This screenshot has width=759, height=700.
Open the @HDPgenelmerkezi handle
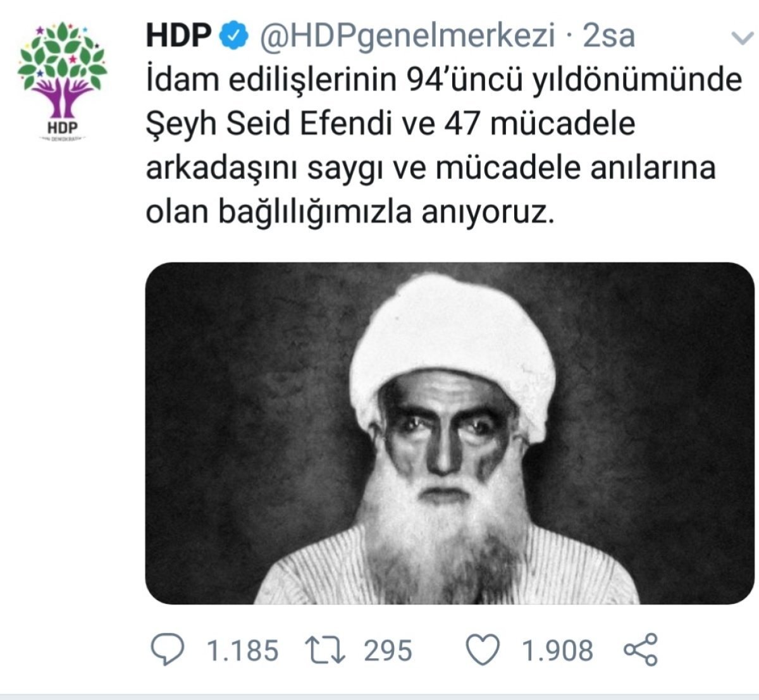(407, 36)
